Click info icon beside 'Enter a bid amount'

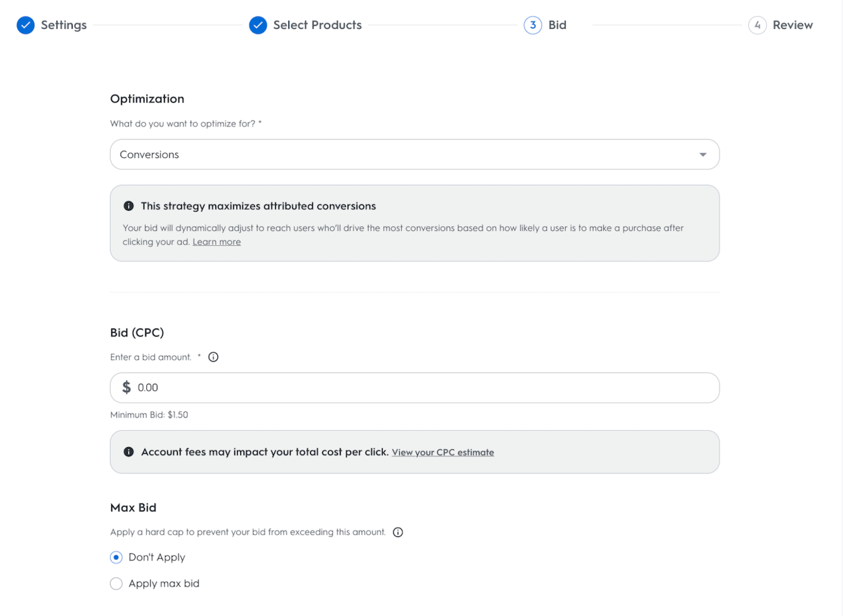tap(213, 357)
